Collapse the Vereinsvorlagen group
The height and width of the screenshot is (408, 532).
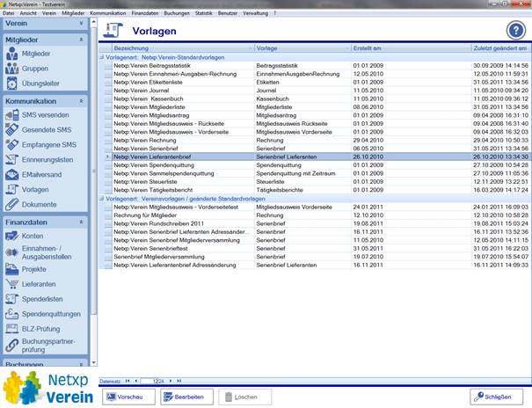pyautogui.click(x=101, y=199)
